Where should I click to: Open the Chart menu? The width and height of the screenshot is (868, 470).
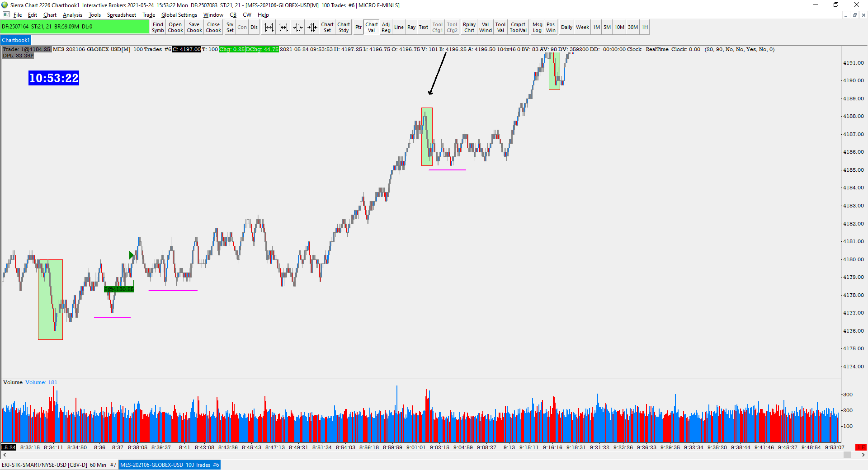point(50,15)
